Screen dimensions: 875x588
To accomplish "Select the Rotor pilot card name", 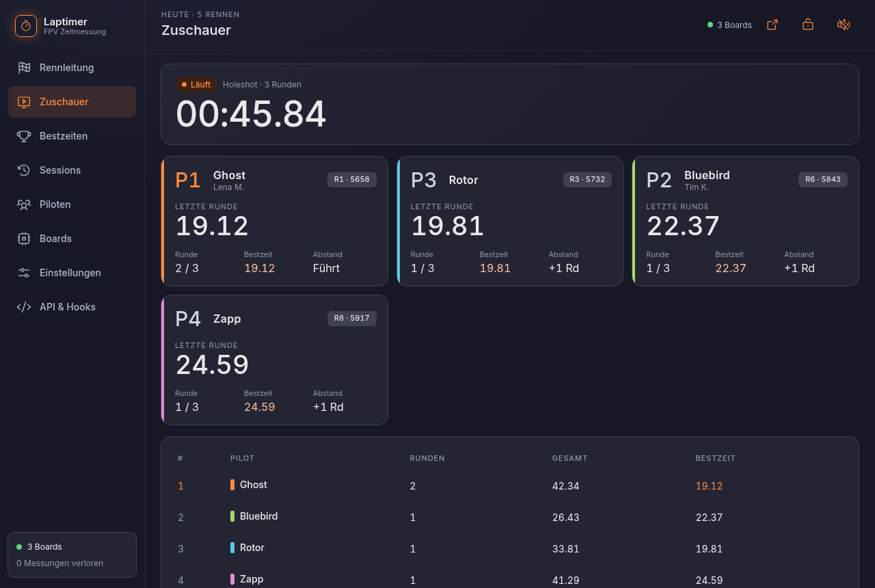I will (x=463, y=181).
